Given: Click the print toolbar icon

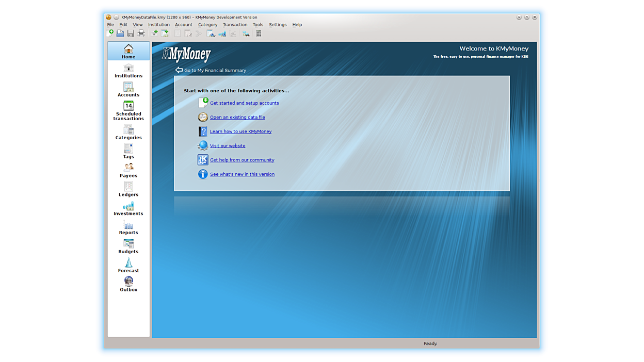Looking at the screenshot, I should pos(141,34).
